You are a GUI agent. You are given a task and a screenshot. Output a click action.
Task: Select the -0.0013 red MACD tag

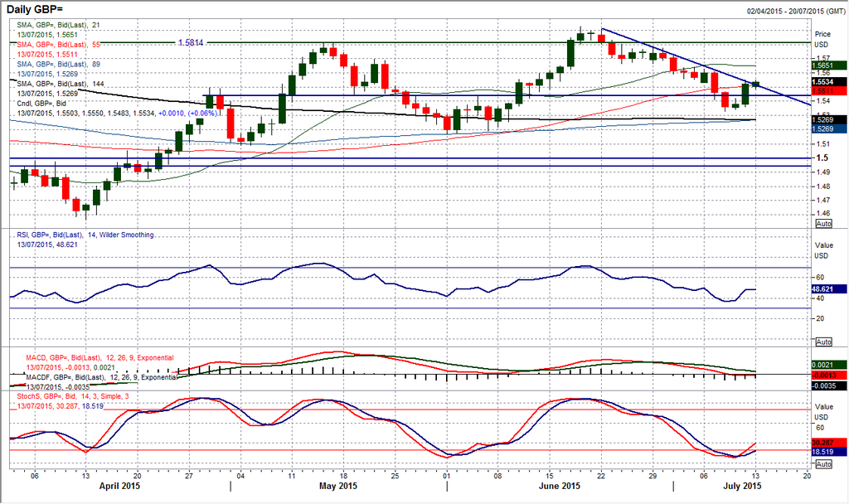coord(828,376)
